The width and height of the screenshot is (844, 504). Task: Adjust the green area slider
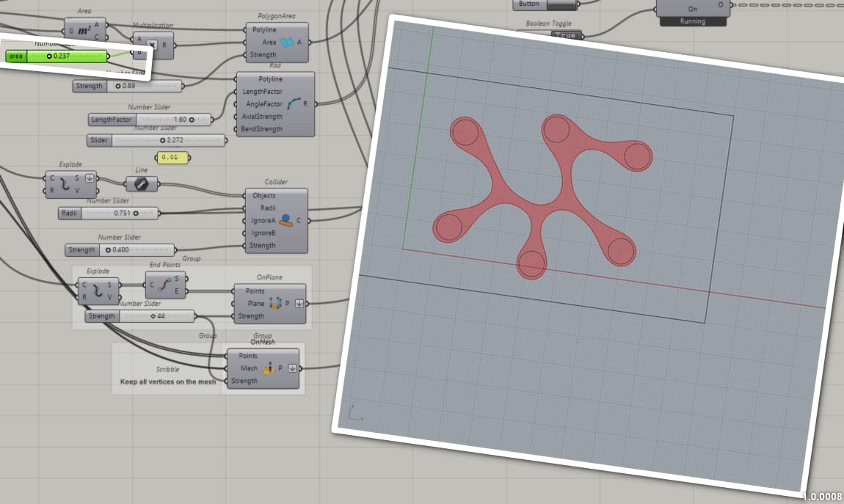pyautogui.click(x=57, y=56)
